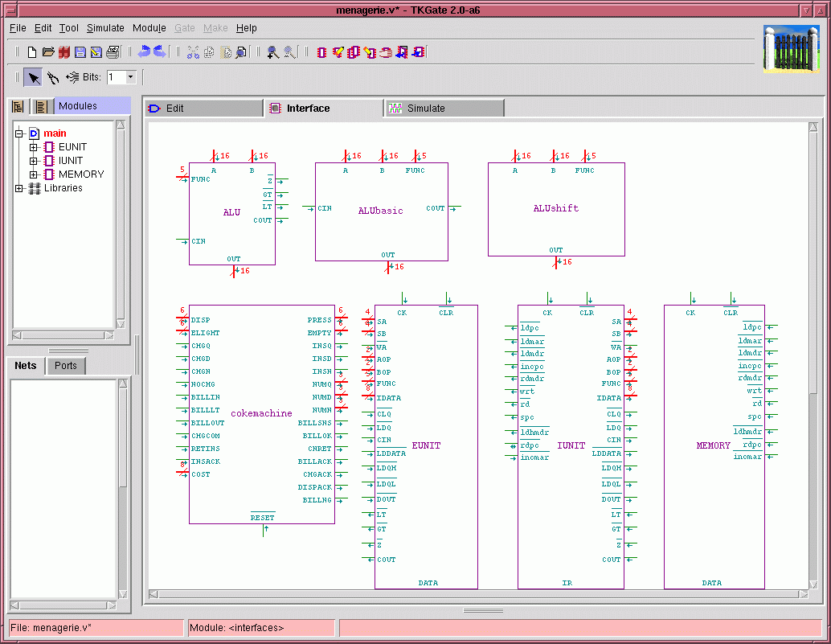Click the cokemachine module interface block
The height and width of the screenshot is (644, 831).
coord(261,413)
